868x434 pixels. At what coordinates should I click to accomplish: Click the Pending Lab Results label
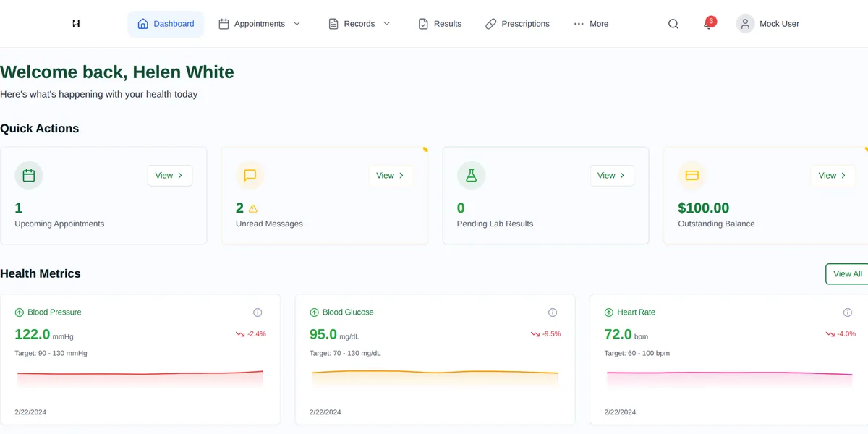coord(495,224)
